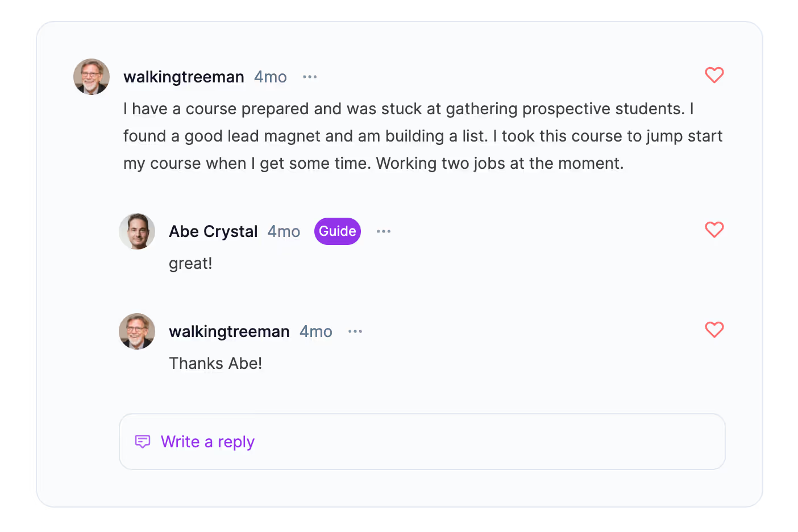798x532 pixels.
Task: Click the 4mo timestamp on the top comment
Action: [270, 76]
